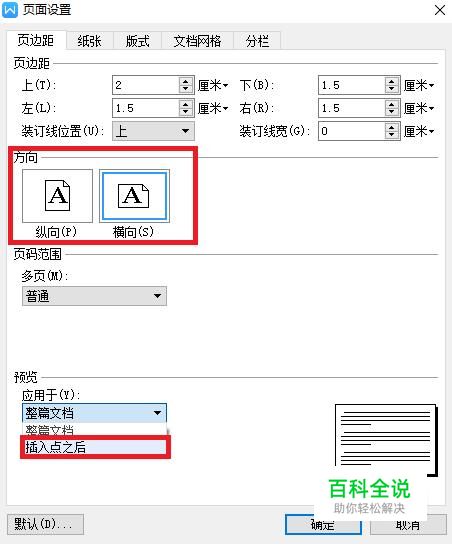Open the 装订线位置(U) dropdown
Viewport: 452px width, 546px height.
pos(153,131)
